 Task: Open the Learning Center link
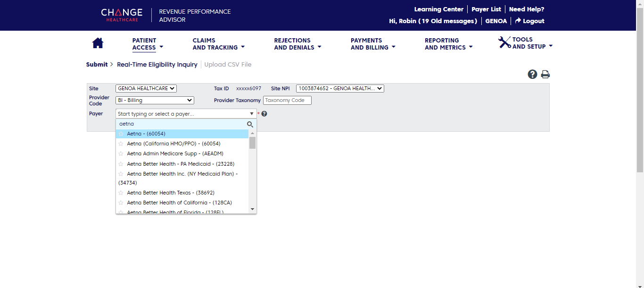pos(438,9)
